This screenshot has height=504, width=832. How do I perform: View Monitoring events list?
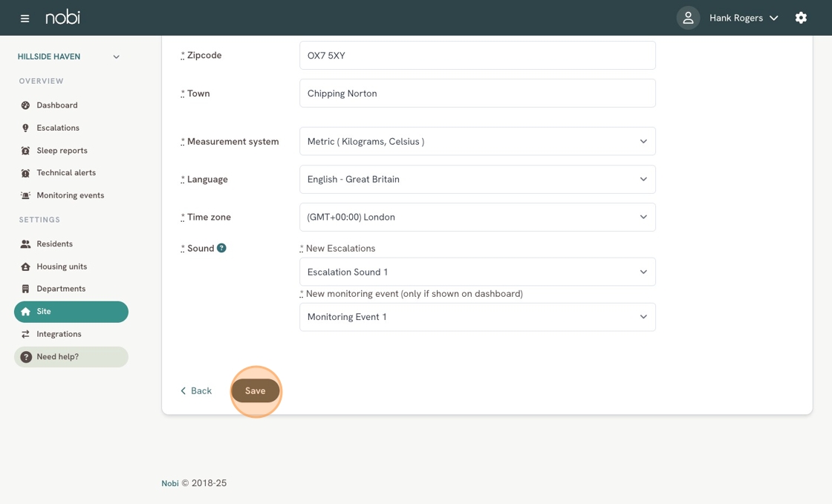click(x=70, y=195)
